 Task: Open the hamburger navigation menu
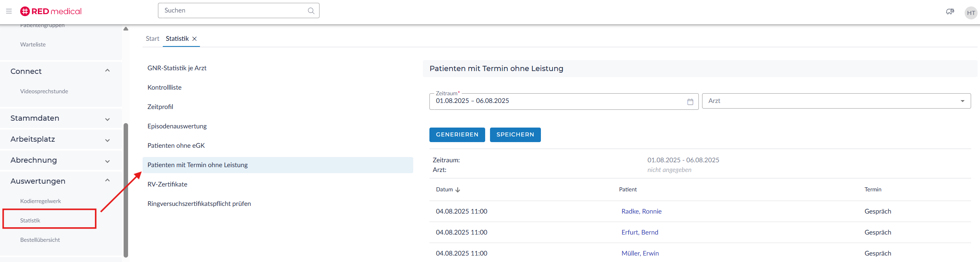click(x=9, y=11)
